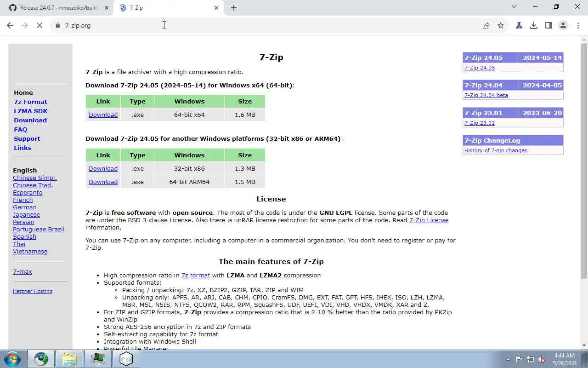Open the 7-max link
The height and width of the screenshot is (368, 588).
(x=23, y=271)
